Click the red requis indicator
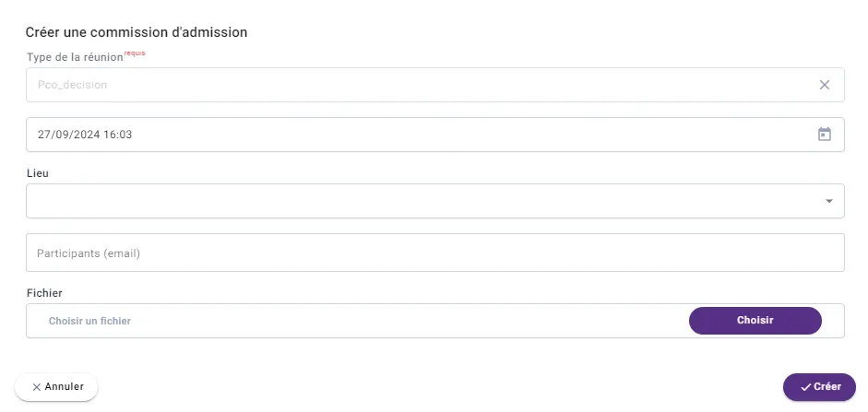Viewport: 868px width, 412px height. click(x=135, y=53)
